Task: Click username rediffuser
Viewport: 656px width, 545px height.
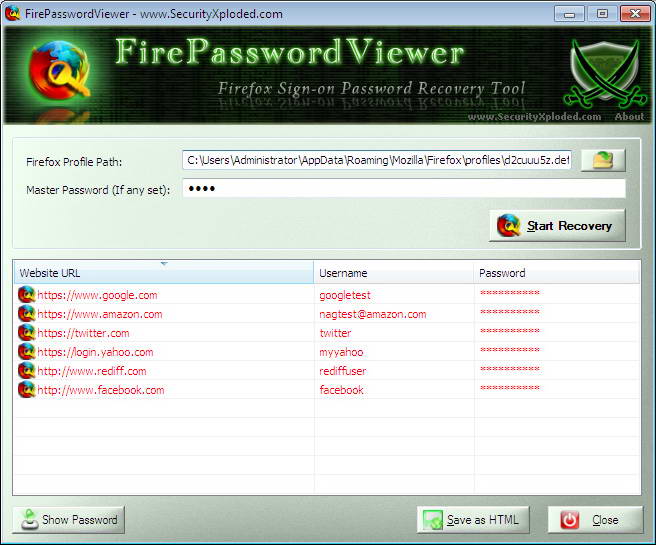Action: [x=343, y=371]
